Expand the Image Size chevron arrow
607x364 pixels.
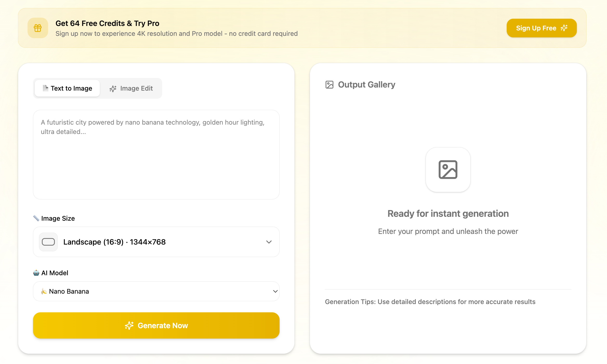[x=269, y=242]
